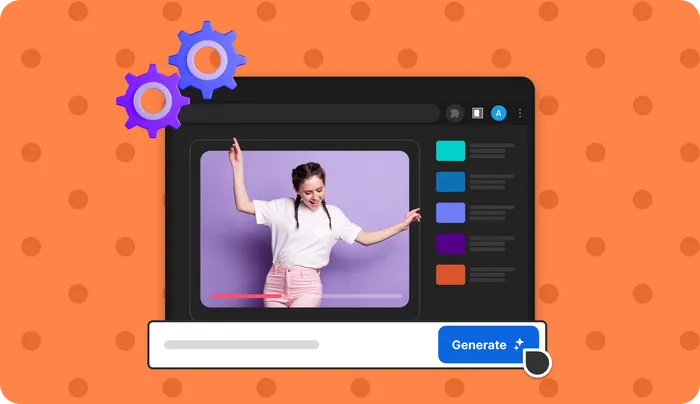Image resolution: width=700 pixels, height=404 pixels.
Task: Toggle the side panel icon
Action: [x=477, y=113]
